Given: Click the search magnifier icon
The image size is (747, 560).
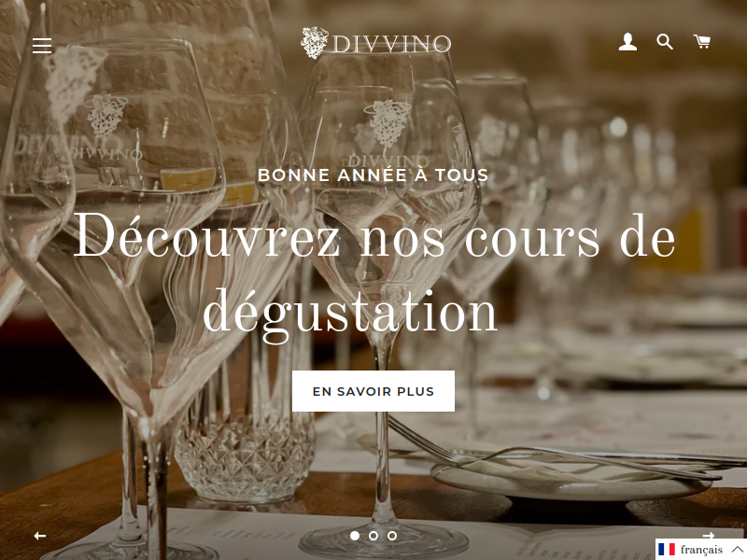Looking at the screenshot, I should coord(665,42).
